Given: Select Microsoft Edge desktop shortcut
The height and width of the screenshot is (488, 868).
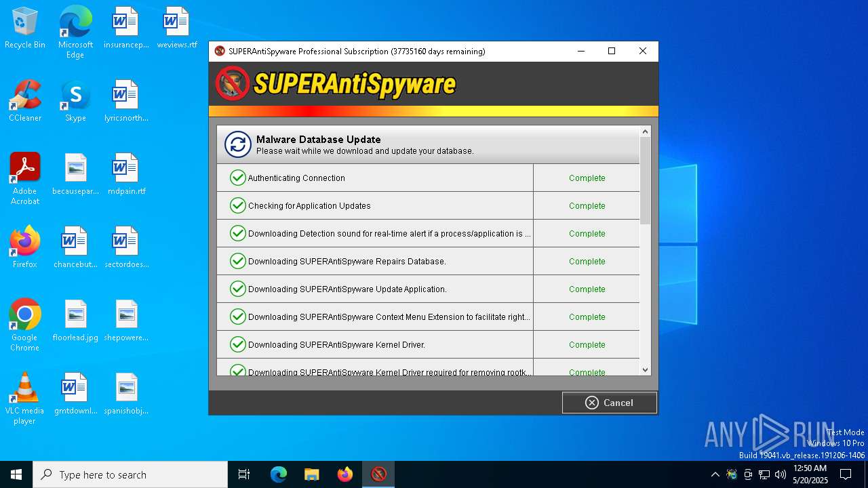Looking at the screenshot, I should click(75, 33).
